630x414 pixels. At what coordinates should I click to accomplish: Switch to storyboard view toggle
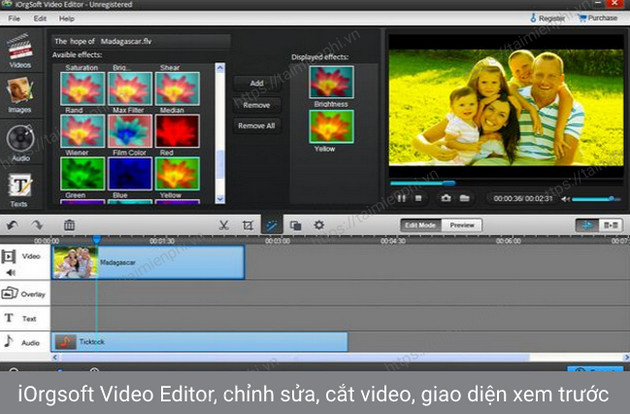click(611, 225)
